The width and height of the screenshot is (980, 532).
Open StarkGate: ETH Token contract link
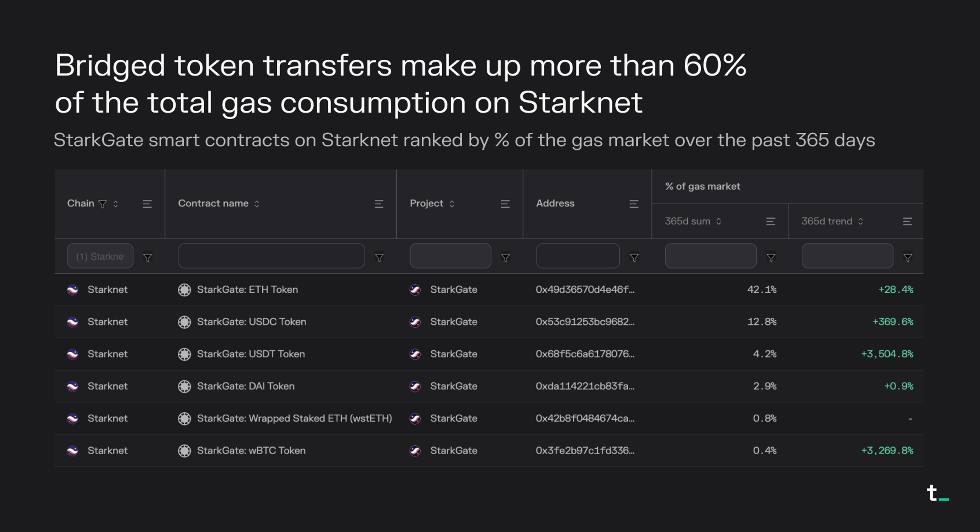point(247,290)
